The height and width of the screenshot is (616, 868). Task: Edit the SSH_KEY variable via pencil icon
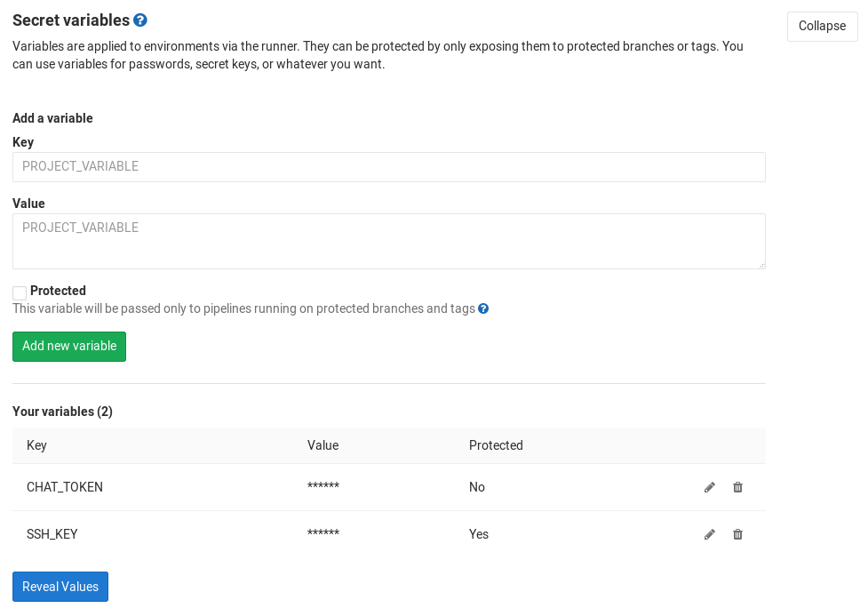coord(710,534)
